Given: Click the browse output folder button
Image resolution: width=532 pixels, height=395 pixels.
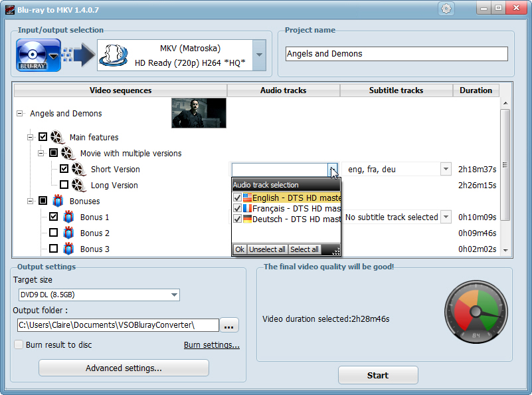Looking at the screenshot, I should tap(229, 325).
